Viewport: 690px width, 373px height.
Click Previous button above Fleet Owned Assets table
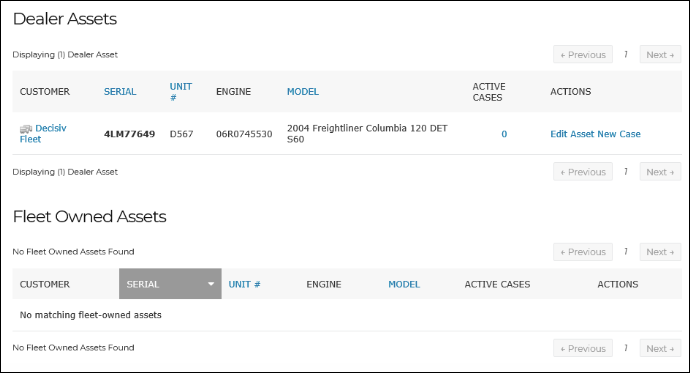tap(583, 252)
